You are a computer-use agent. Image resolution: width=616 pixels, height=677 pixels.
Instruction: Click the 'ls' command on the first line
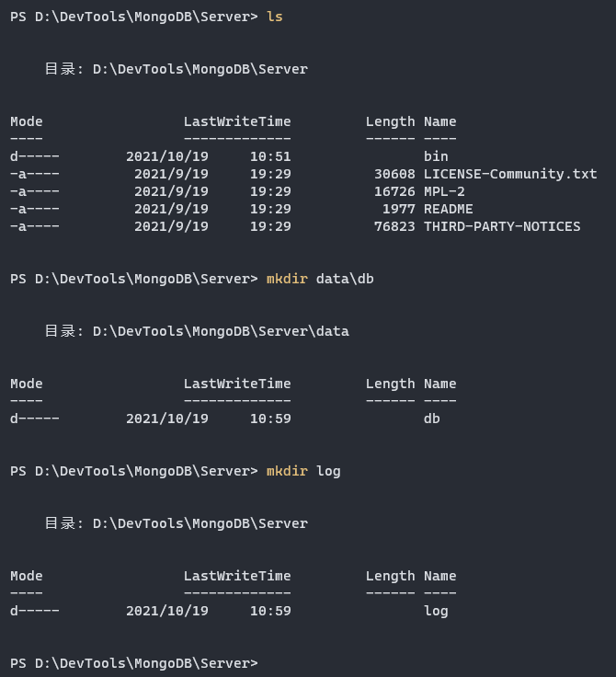pos(275,17)
